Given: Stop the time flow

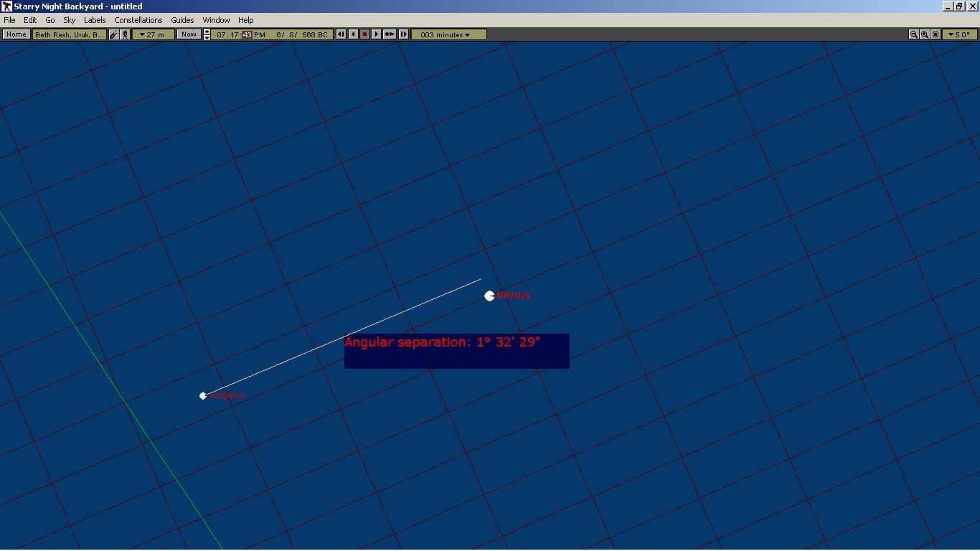Looking at the screenshot, I should coord(364,34).
